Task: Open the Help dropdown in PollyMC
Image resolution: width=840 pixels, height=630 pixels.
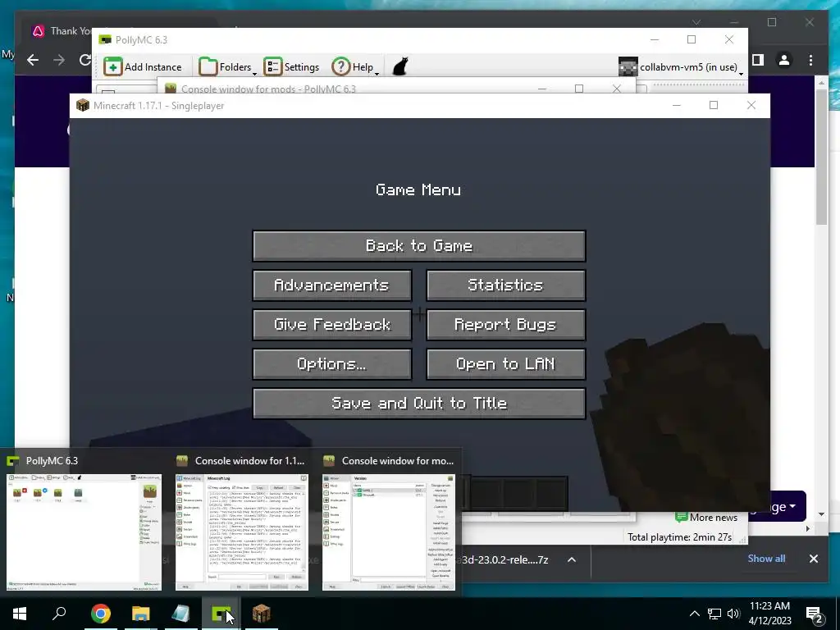Action: coord(354,67)
